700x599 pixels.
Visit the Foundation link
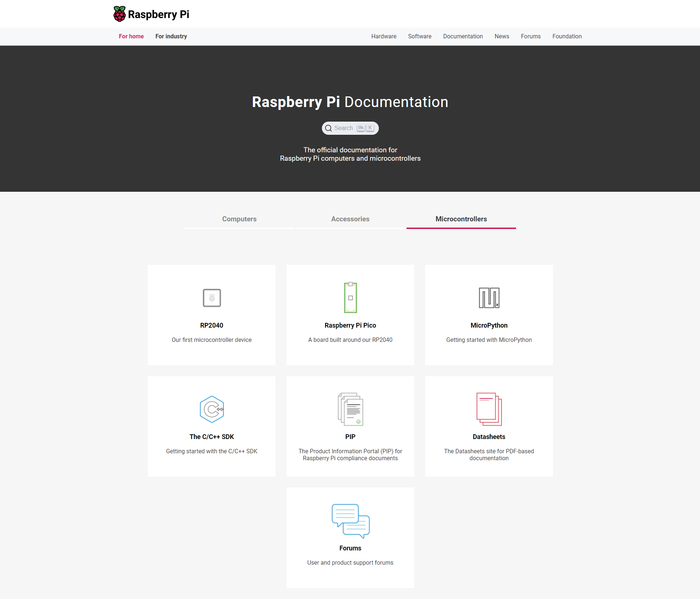[x=567, y=37]
